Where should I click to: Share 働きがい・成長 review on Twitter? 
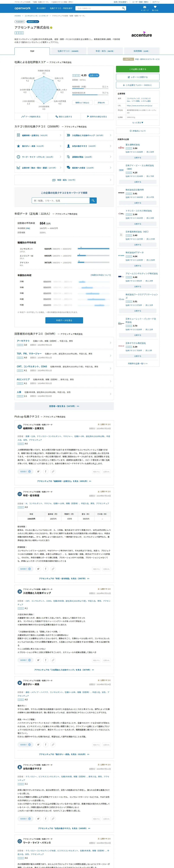pos(38,745)
